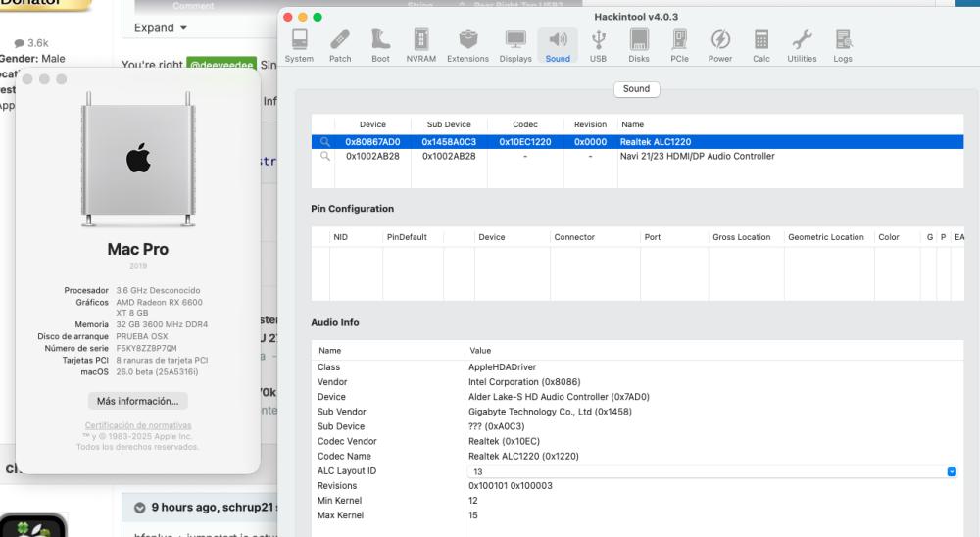Open the NVRAM section
980x537 pixels.
(x=421, y=46)
